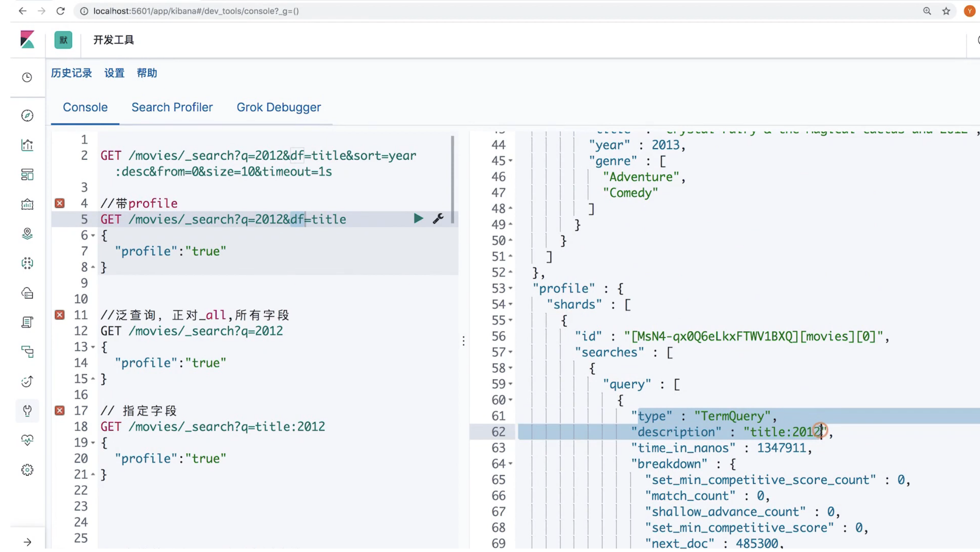Click the editor pane resize divider handle

click(464, 341)
